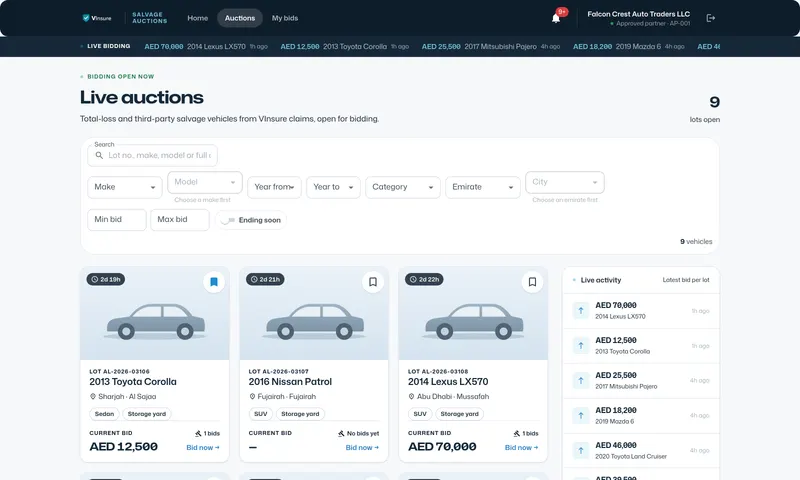Click the up-arrow icon beside AED 46,000
This screenshot has height=480, width=800.
point(581,450)
